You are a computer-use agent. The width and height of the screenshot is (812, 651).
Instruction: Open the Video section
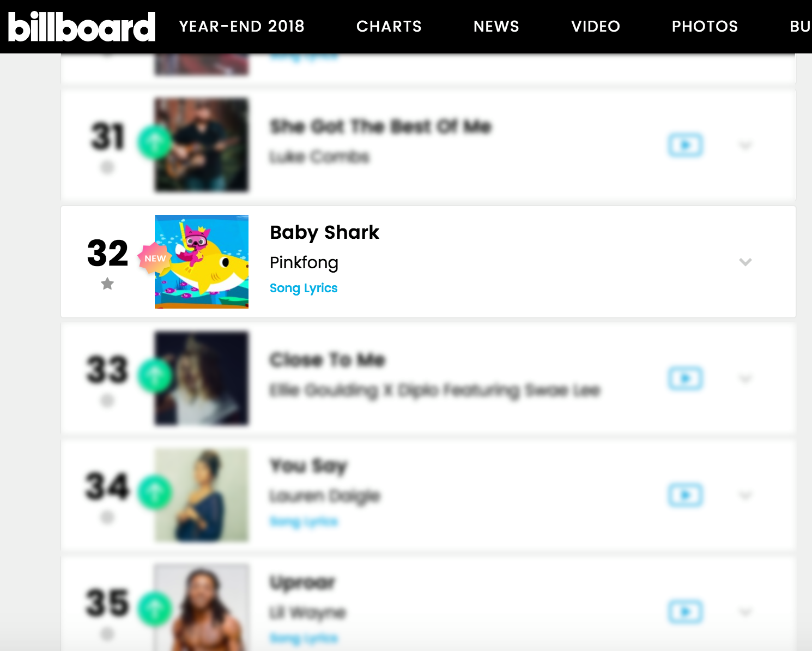click(x=596, y=26)
